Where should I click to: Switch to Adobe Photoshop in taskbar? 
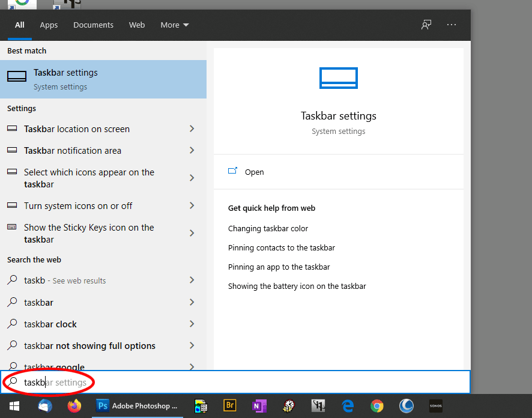point(138,407)
